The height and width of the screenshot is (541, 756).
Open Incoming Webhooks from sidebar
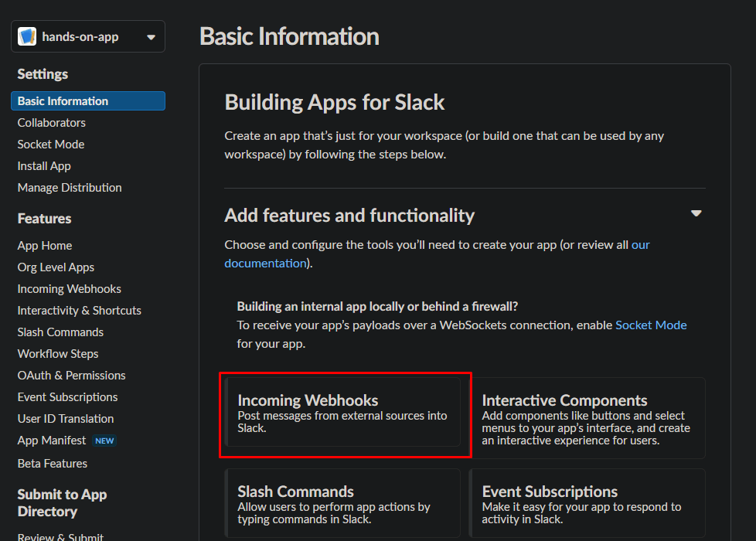pos(69,289)
